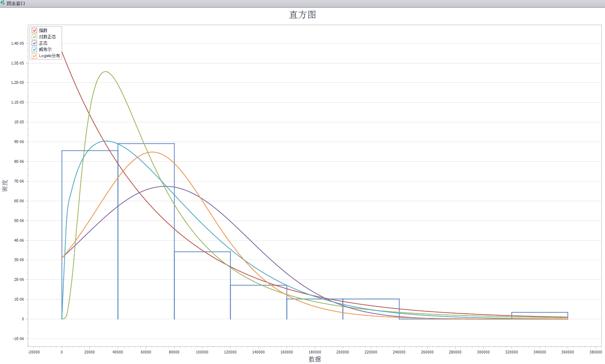Uncheck the 指数 legend checkbox

[x=35, y=31]
